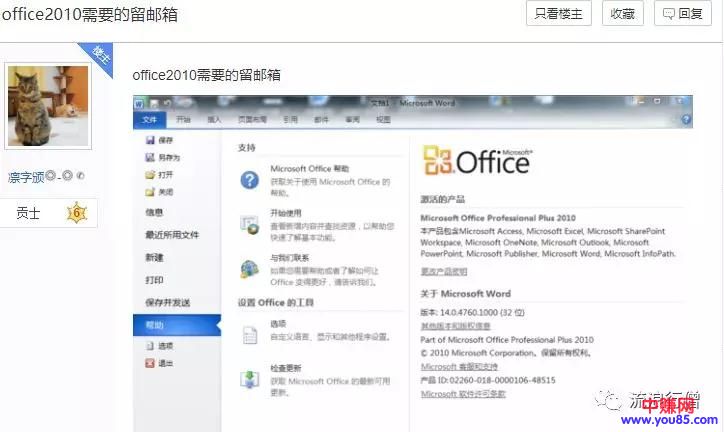Screen dimensions: 724x432
Task: Open the File (文件) tab in Word
Action: 150,119
